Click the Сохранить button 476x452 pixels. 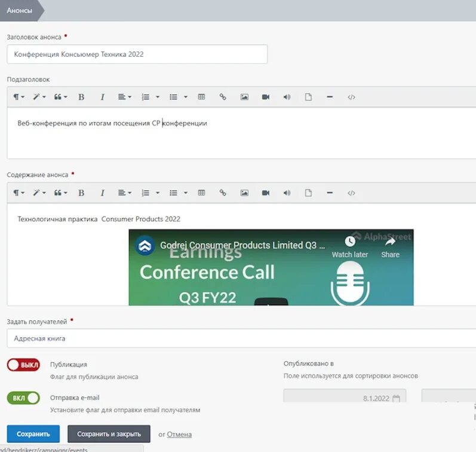(x=33, y=433)
